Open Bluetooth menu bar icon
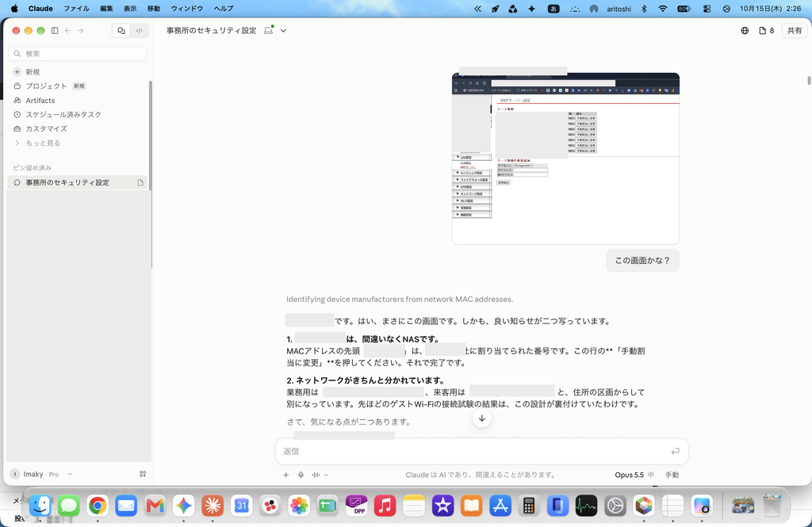This screenshot has width=812, height=527. (x=644, y=9)
